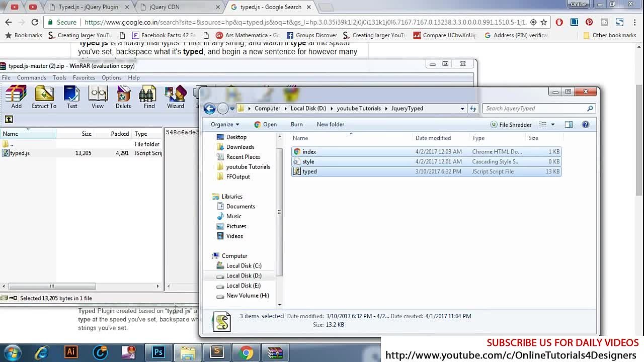Open the view options dropdown arrow
The image size is (644, 362).
(552, 124)
